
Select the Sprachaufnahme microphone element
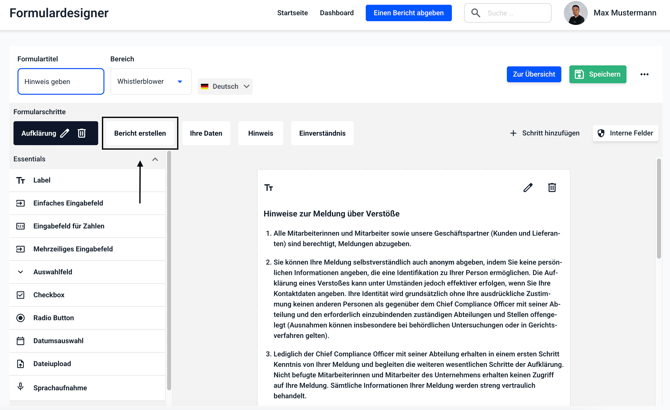click(x=60, y=387)
